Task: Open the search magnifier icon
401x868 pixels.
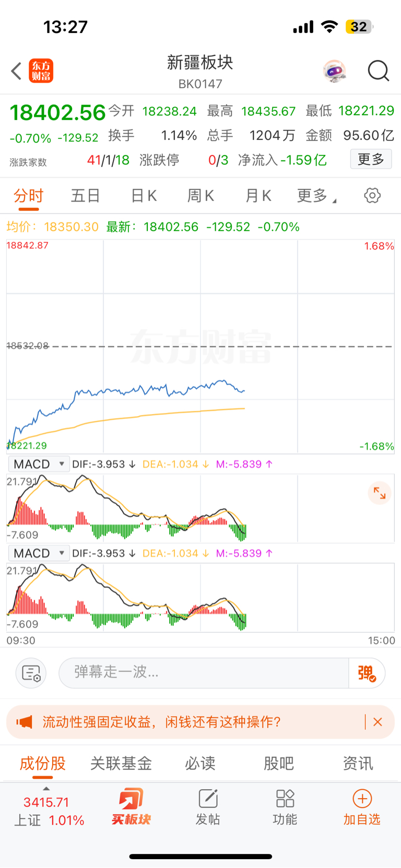Action: point(379,71)
